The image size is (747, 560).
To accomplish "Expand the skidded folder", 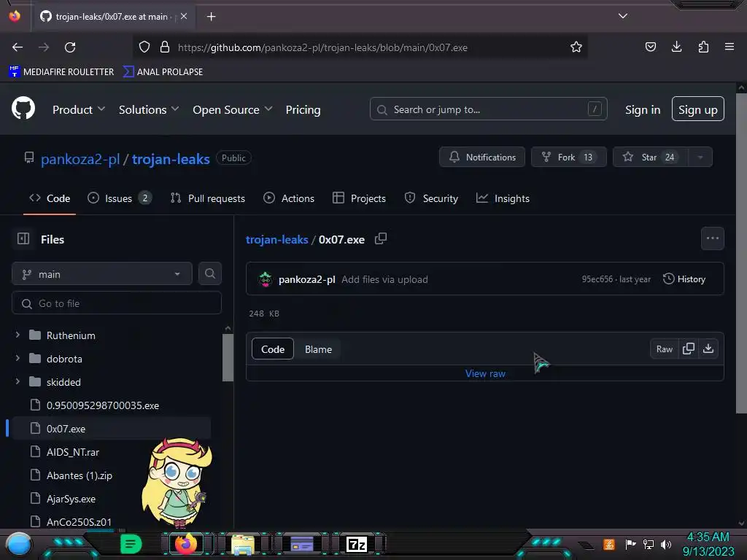I will (18, 381).
